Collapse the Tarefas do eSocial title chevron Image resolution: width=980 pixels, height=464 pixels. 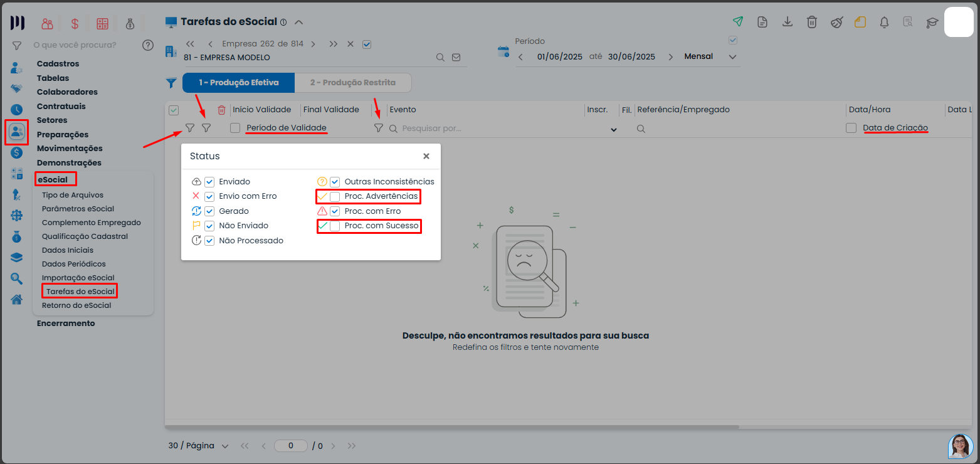tap(299, 22)
